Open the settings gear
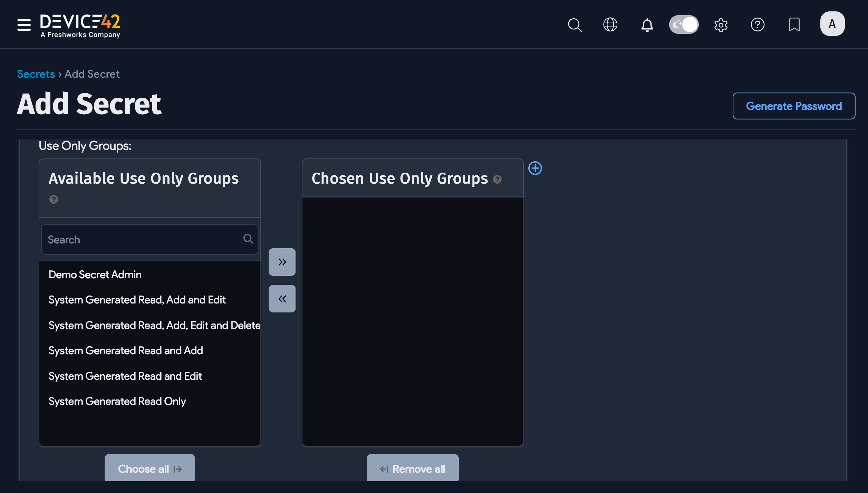This screenshot has width=868, height=493. point(721,25)
